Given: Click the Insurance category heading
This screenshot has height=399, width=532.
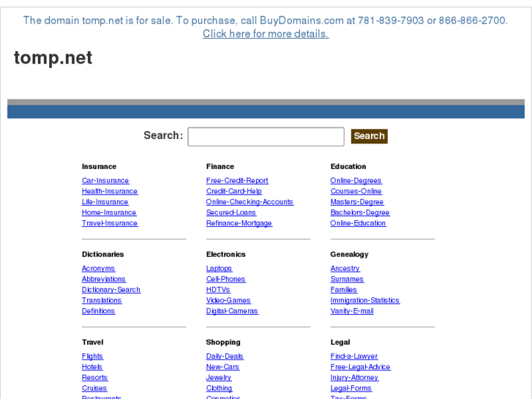Looking at the screenshot, I should click(x=99, y=166).
